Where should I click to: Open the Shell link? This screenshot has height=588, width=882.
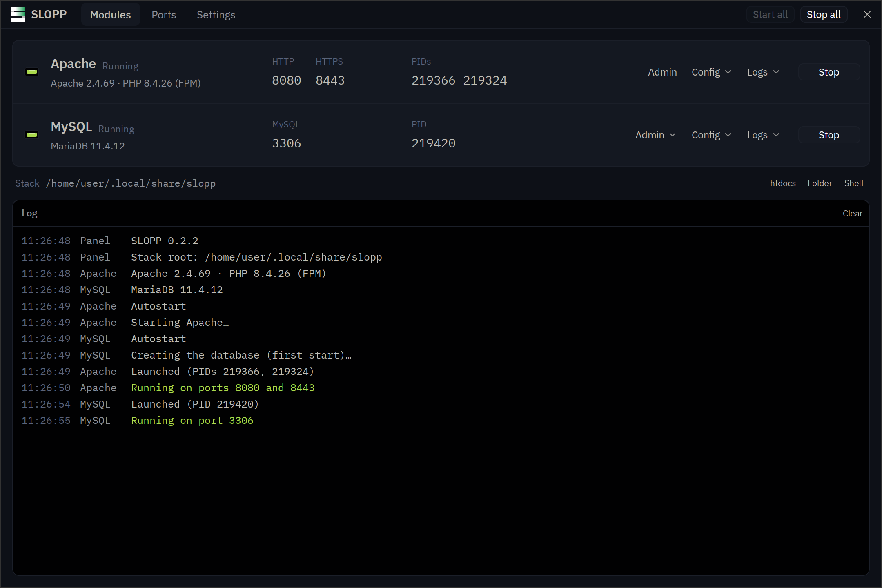point(854,183)
